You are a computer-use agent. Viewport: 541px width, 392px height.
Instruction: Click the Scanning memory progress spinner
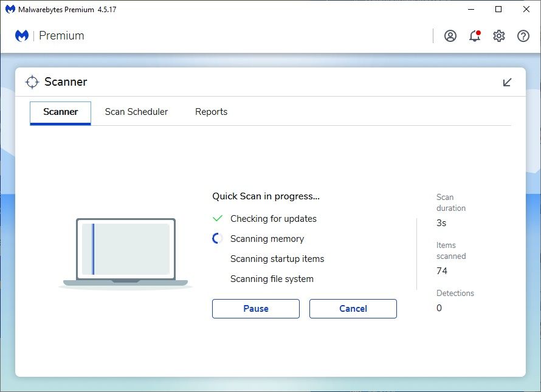pos(218,238)
